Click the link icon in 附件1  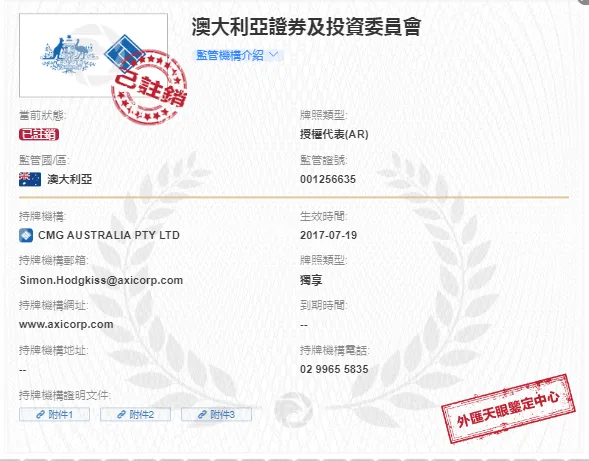(x=41, y=414)
